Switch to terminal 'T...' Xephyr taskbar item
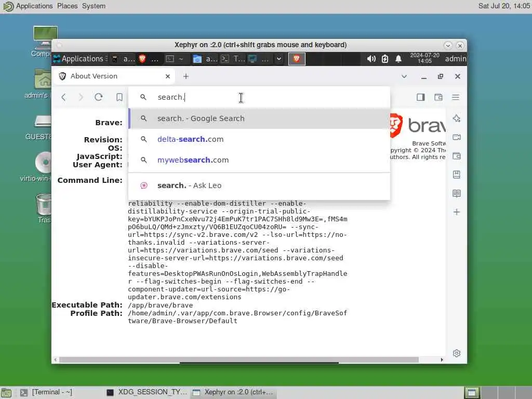The width and height of the screenshot is (532, 399). coord(233,59)
